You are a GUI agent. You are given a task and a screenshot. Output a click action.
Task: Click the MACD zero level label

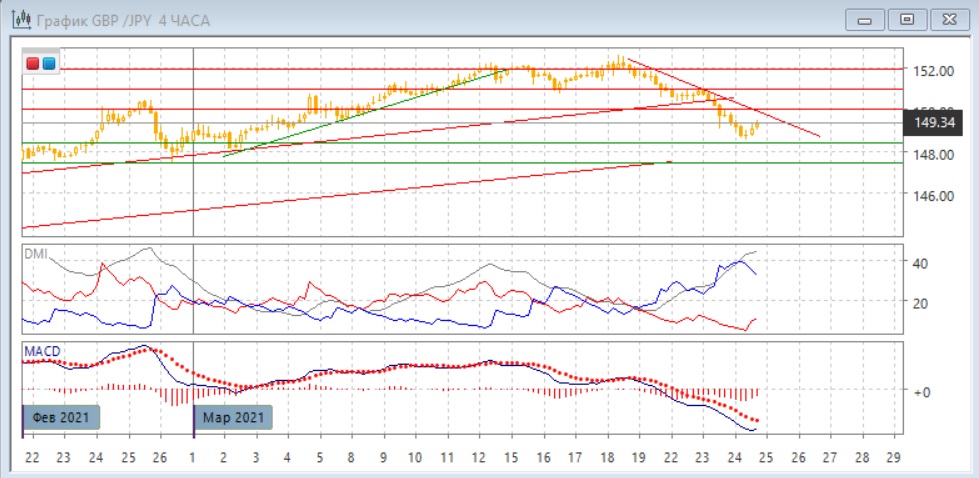pyautogui.click(x=922, y=392)
